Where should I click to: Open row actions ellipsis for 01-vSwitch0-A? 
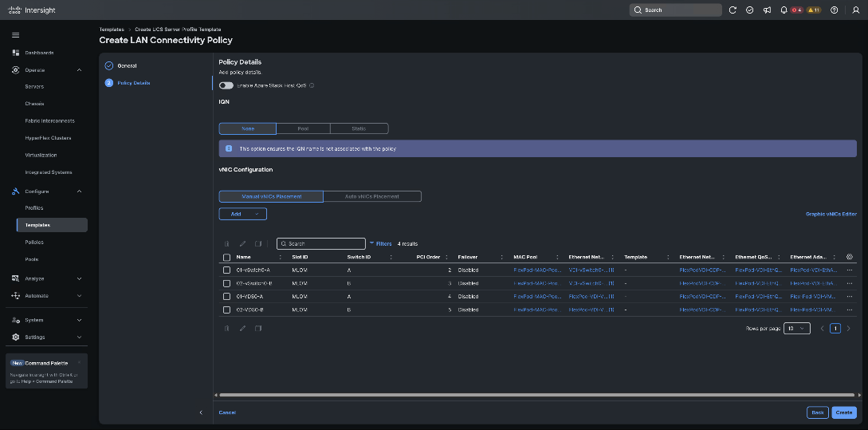[x=850, y=270]
